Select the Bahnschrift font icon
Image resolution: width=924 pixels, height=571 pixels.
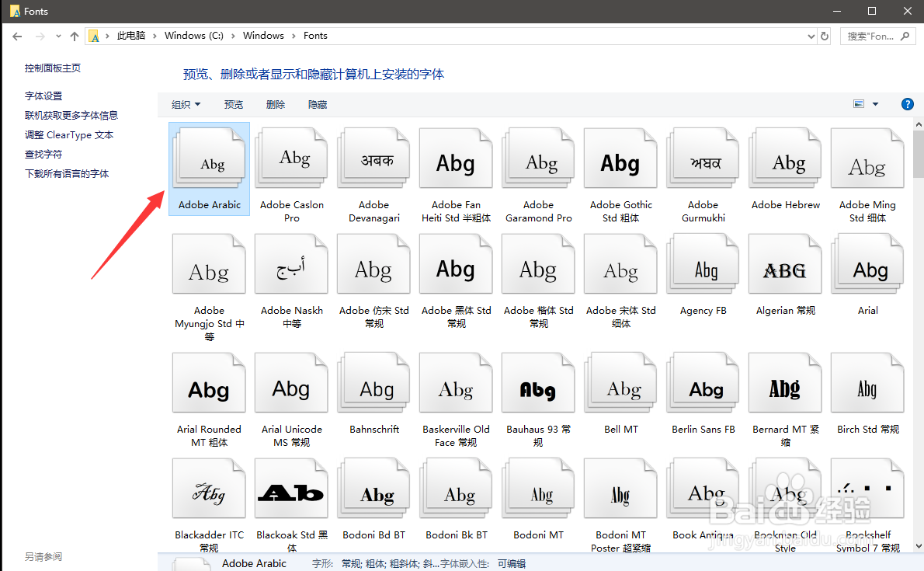click(373, 382)
